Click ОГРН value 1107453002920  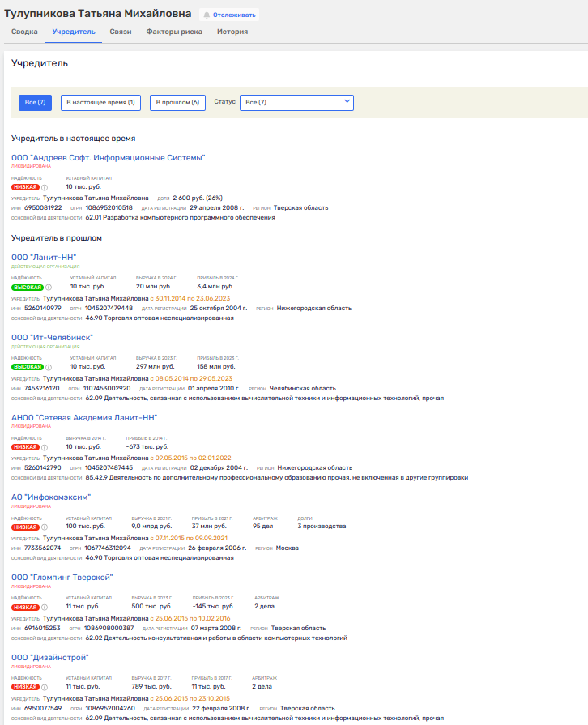tap(107, 388)
